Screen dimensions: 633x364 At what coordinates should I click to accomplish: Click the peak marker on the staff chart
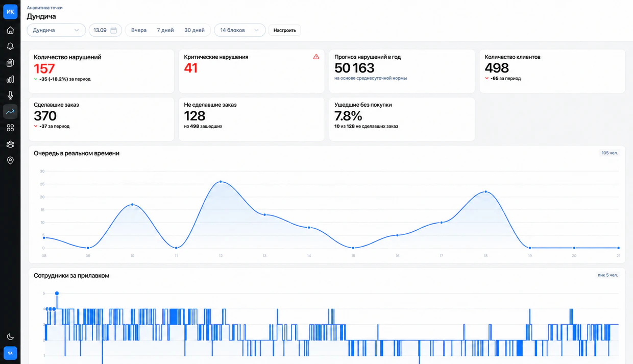click(x=57, y=293)
